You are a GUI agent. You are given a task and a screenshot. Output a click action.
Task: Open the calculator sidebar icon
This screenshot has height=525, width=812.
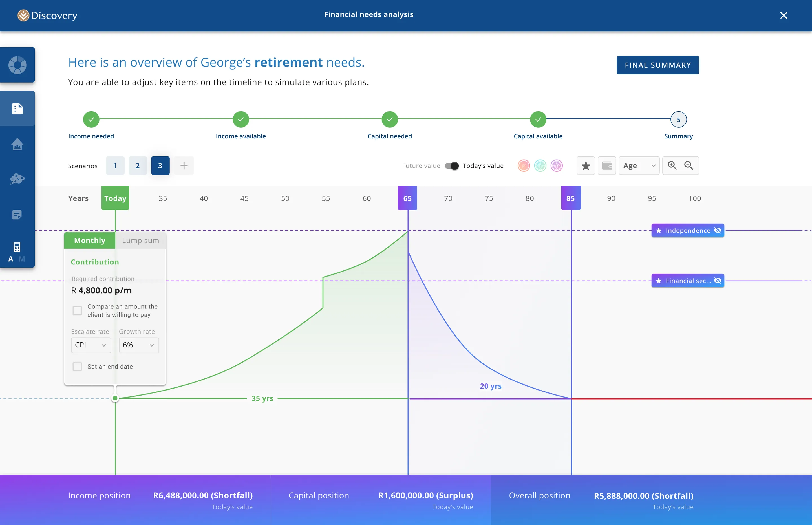17,247
